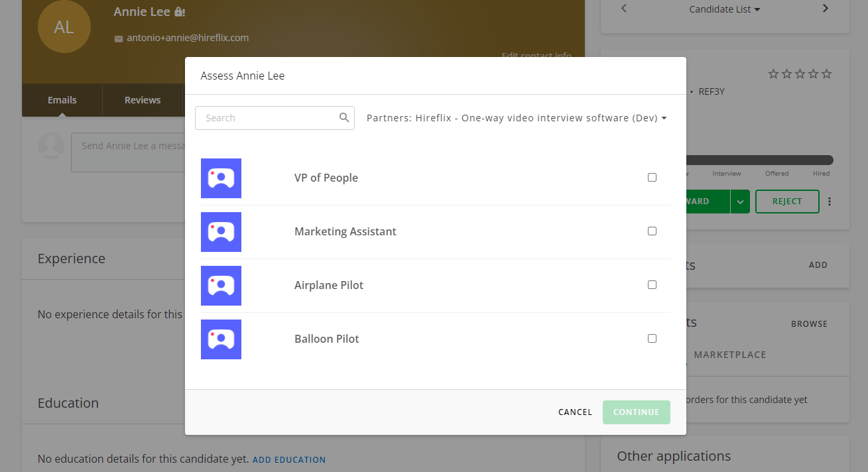868x472 pixels.
Task: Click the Reject button
Action: click(x=787, y=202)
